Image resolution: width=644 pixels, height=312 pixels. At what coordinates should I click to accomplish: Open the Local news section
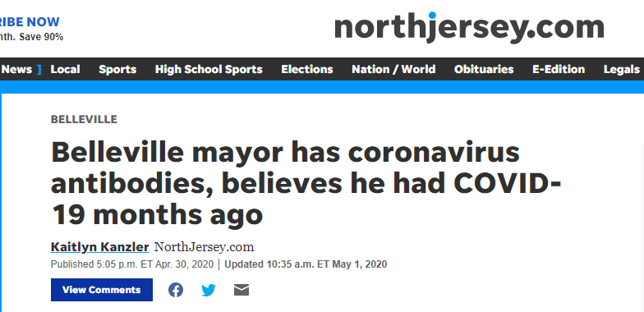click(x=66, y=69)
